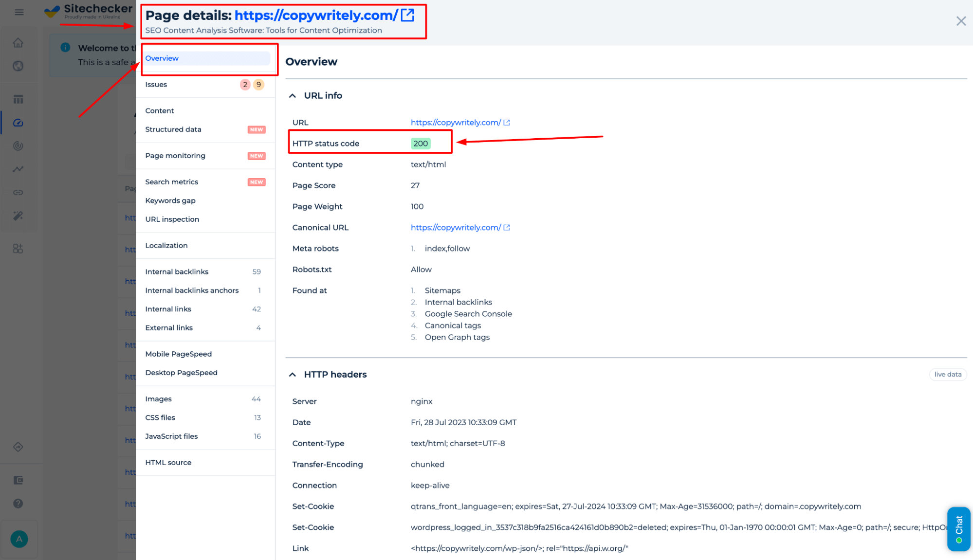Click the 'chunked' Transfer-Encoding value
Image resolution: width=973 pixels, height=560 pixels.
(x=427, y=464)
